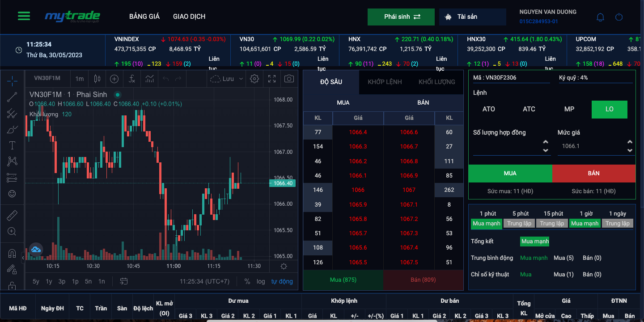The image size is (644, 322).
Task: Open candlestick chart style picker
Action: pos(97,79)
